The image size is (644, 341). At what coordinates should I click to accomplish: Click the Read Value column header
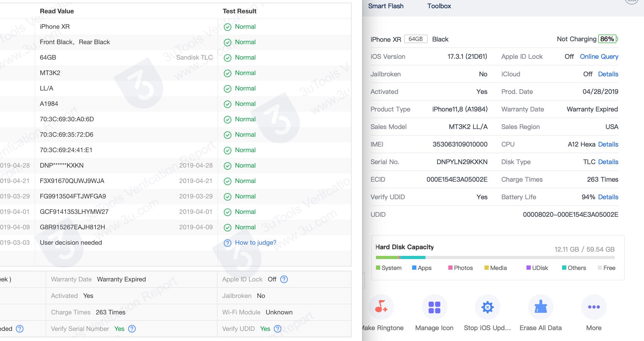pos(57,11)
